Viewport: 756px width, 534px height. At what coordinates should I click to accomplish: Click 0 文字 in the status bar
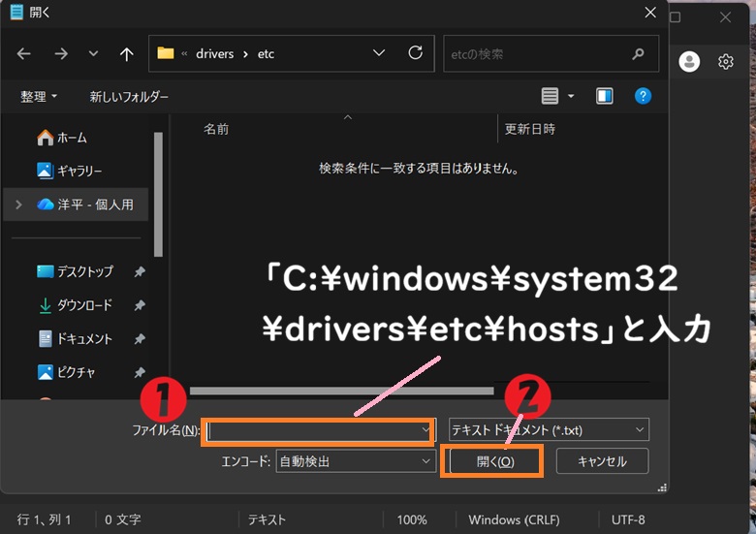(123, 519)
